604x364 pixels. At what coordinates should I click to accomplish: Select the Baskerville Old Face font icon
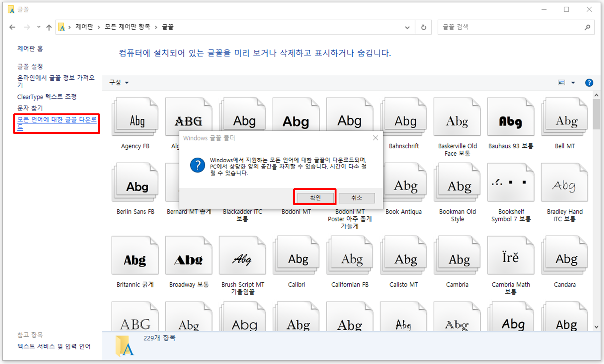click(457, 117)
